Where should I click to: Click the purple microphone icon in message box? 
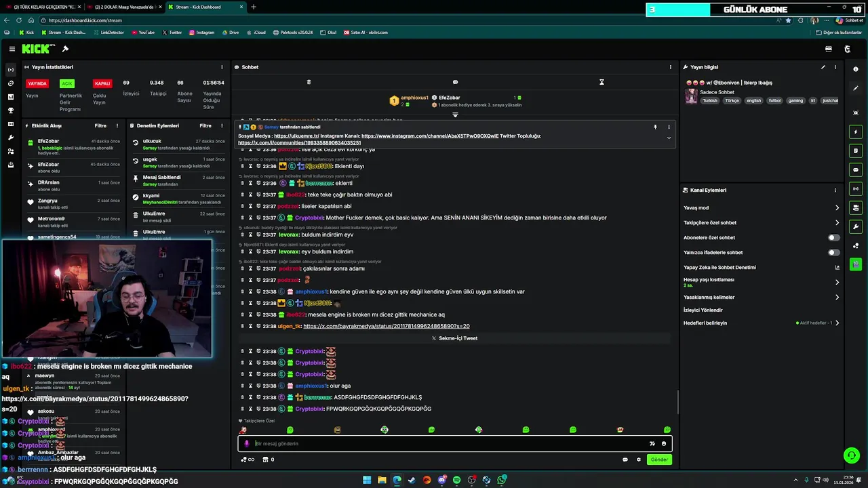(x=247, y=443)
